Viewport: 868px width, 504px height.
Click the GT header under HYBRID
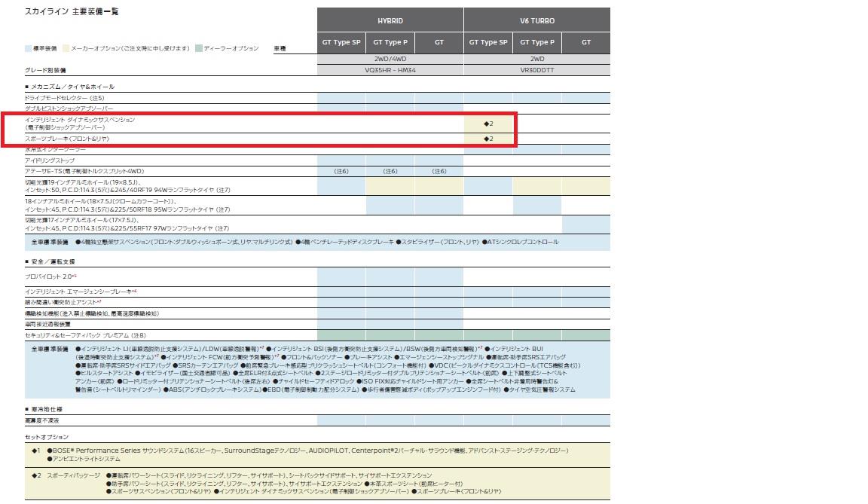(x=439, y=42)
